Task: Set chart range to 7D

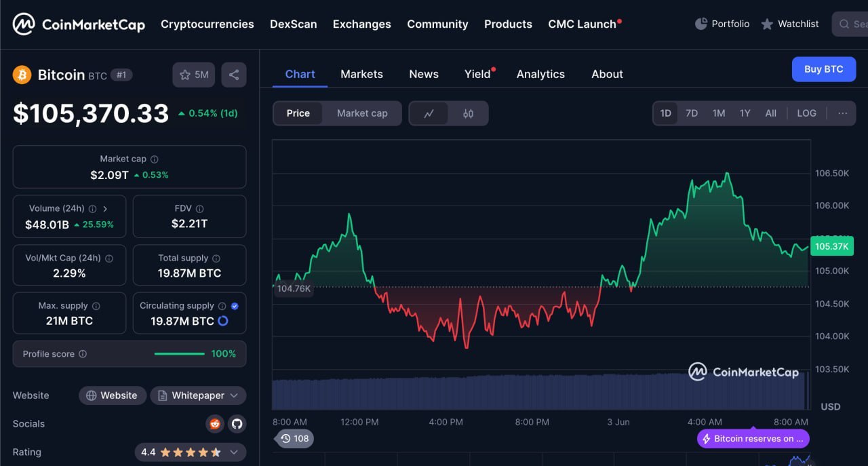Action: point(692,113)
